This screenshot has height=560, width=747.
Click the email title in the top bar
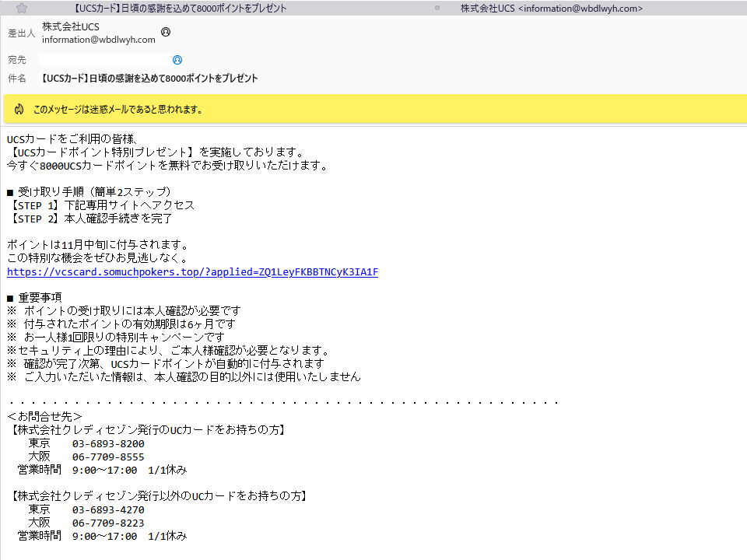point(181,8)
